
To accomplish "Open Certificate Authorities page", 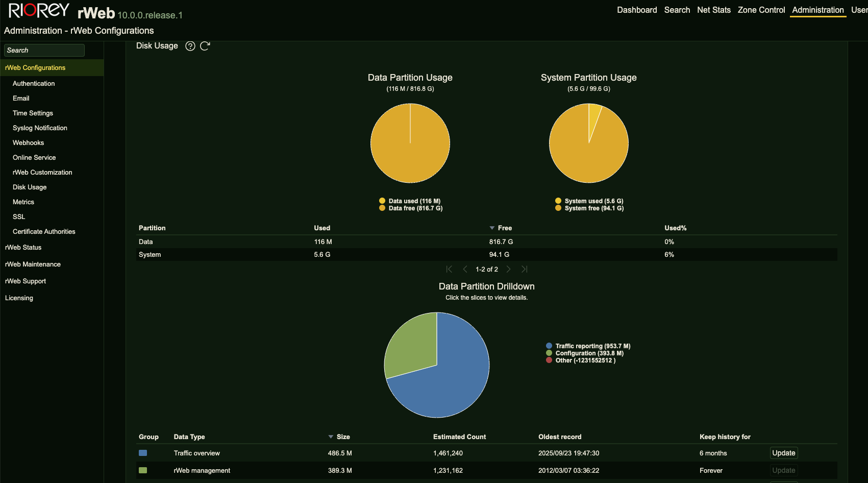I will point(44,231).
